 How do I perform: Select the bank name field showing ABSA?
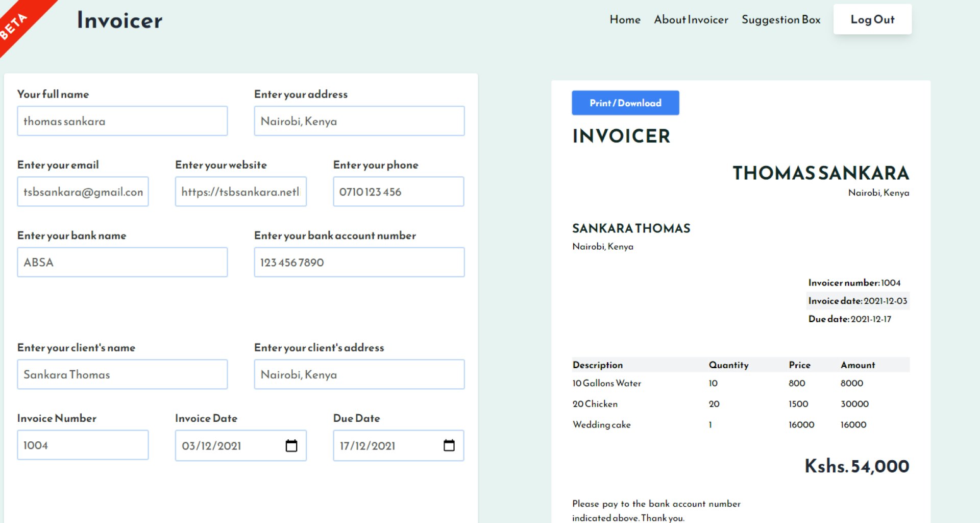click(x=122, y=262)
